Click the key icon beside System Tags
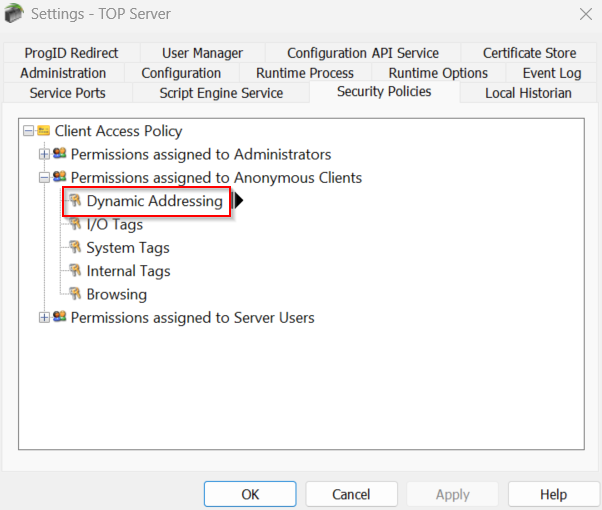Image resolution: width=602 pixels, height=510 pixels. [x=75, y=247]
